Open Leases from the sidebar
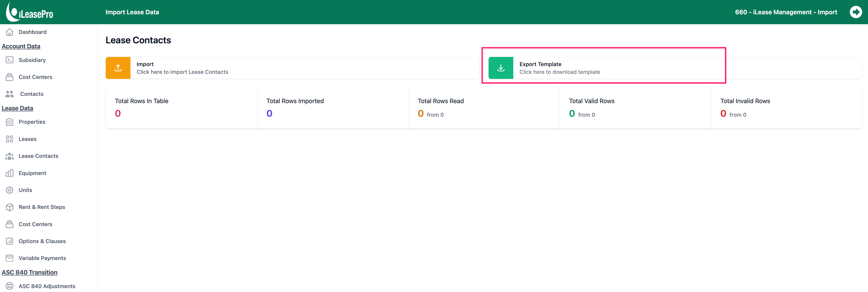This screenshot has width=868, height=292. [x=27, y=139]
